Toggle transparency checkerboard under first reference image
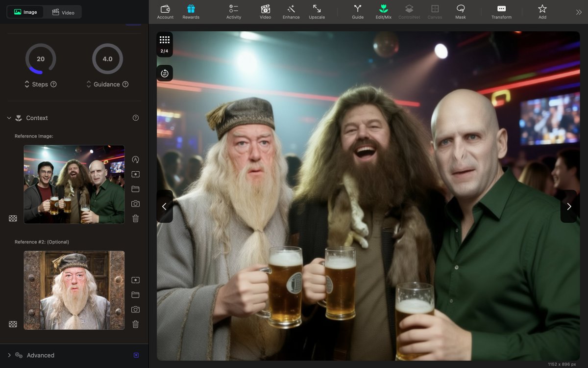 [13, 218]
